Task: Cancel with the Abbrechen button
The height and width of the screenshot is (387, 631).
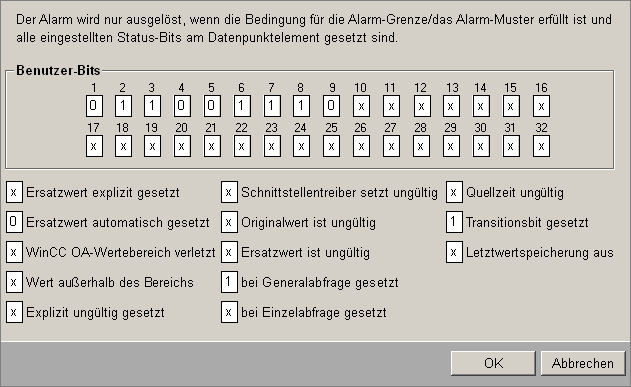Action: (x=583, y=363)
